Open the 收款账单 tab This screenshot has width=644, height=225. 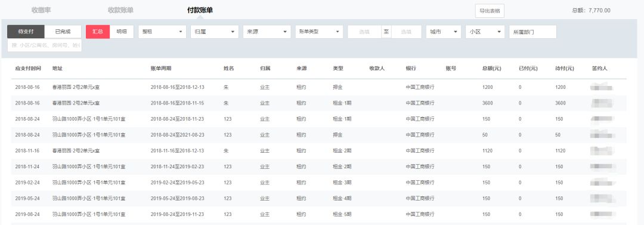(x=120, y=10)
